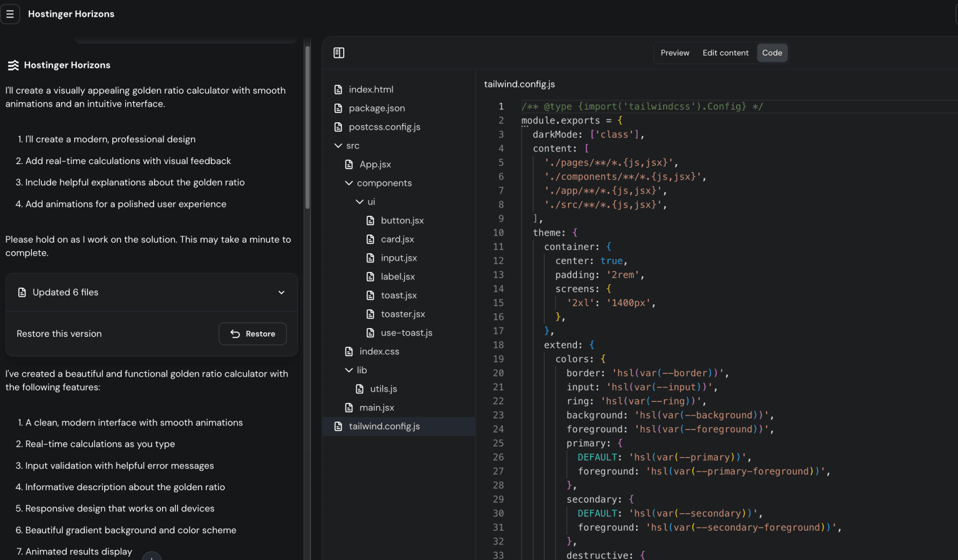Open the hamburger menu at top left
Viewport: 958px width, 560px height.
point(10,14)
